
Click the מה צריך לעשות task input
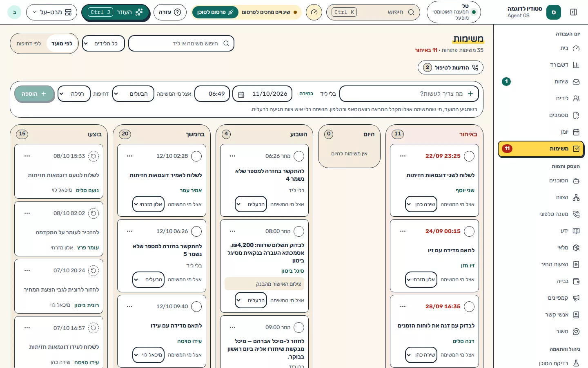409,94
